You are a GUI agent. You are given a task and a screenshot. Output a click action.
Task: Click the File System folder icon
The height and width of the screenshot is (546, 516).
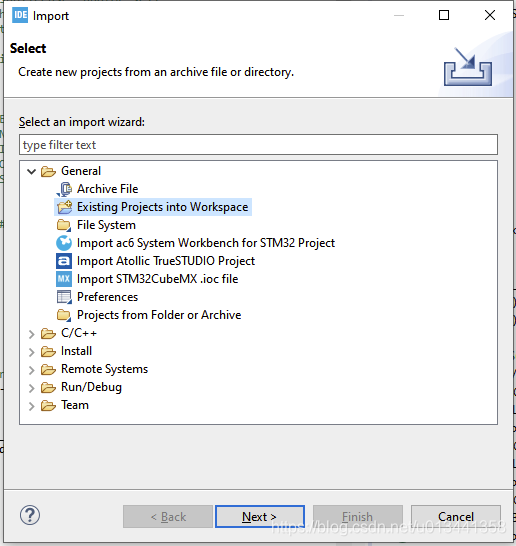(x=64, y=225)
